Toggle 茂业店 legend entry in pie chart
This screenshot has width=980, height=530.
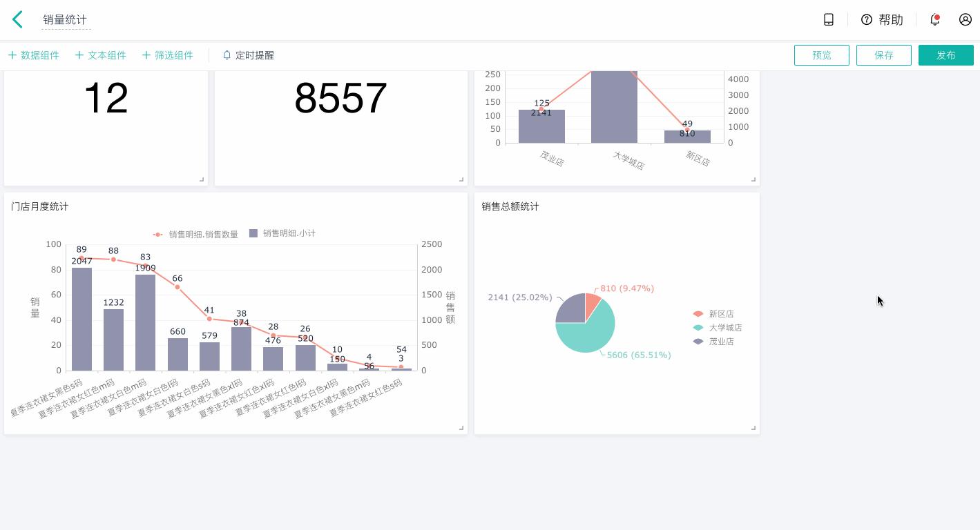click(x=714, y=342)
